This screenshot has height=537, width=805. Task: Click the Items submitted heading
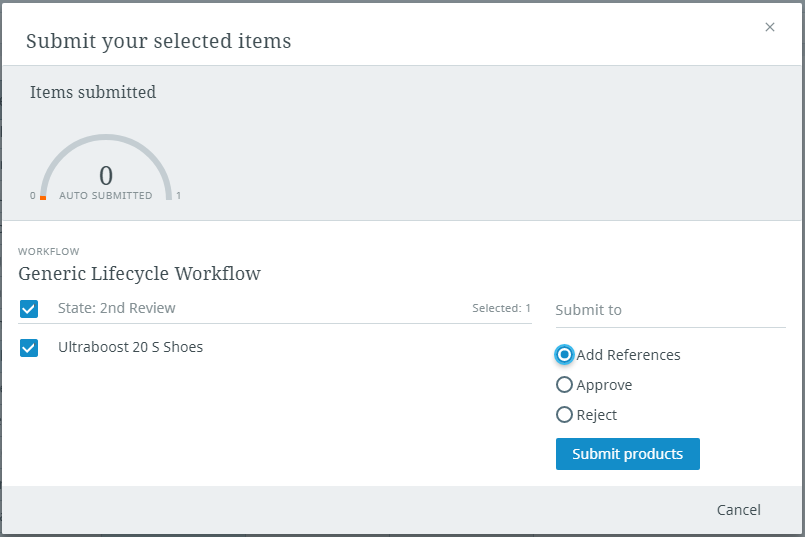[93, 92]
